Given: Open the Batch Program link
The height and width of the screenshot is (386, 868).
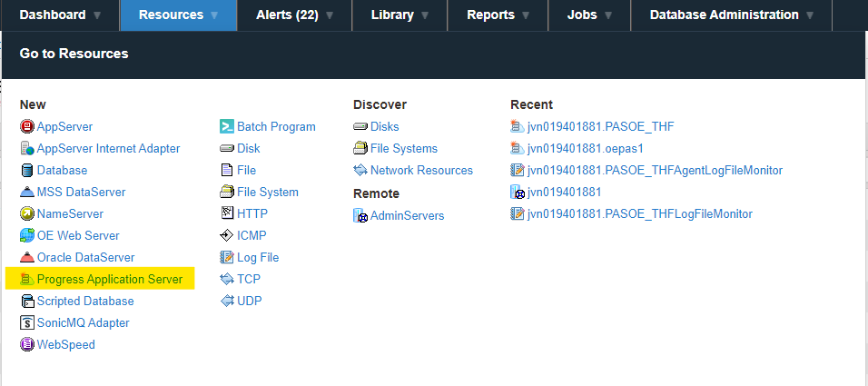Looking at the screenshot, I should click(x=276, y=127).
